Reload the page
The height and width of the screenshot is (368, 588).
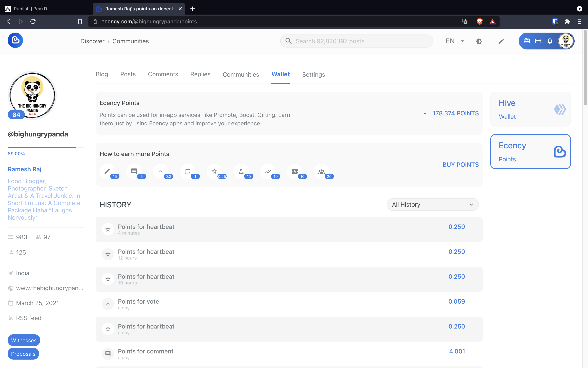[x=33, y=21]
